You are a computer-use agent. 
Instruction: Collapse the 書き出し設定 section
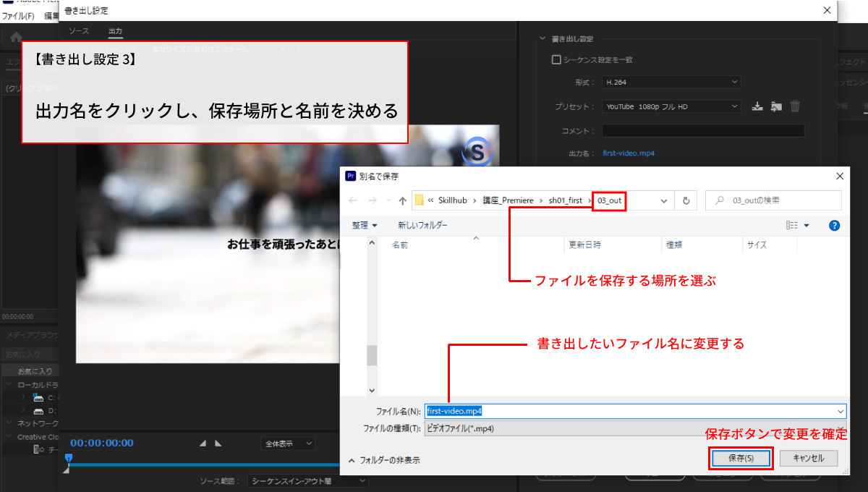pos(541,39)
